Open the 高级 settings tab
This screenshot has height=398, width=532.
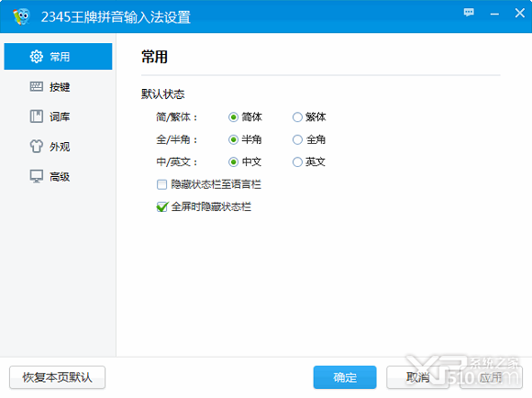pyautogui.click(x=58, y=176)
